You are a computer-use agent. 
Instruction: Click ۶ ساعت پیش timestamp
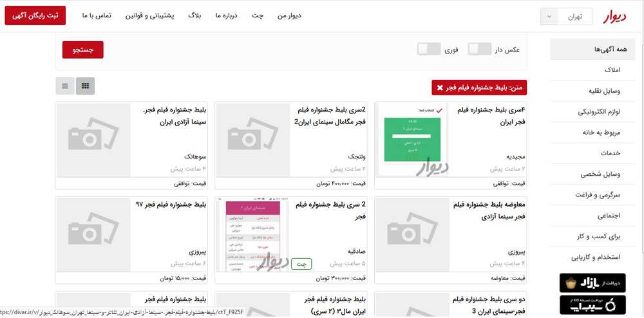coord(189,263)
